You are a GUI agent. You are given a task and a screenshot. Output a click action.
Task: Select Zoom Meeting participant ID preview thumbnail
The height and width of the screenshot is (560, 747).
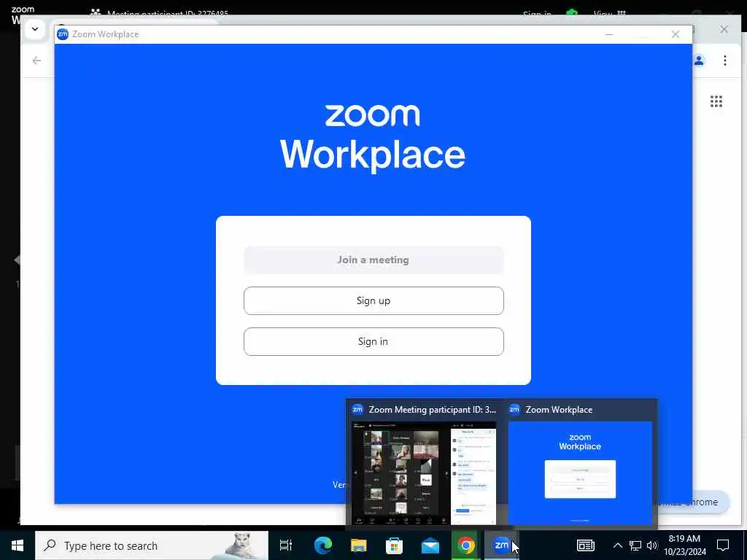point(424,472)
